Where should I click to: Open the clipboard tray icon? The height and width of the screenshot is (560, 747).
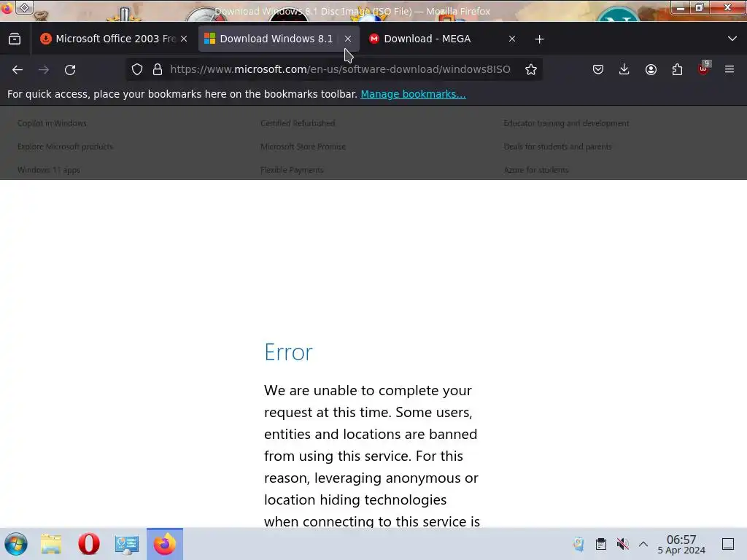tap(601, 544)
